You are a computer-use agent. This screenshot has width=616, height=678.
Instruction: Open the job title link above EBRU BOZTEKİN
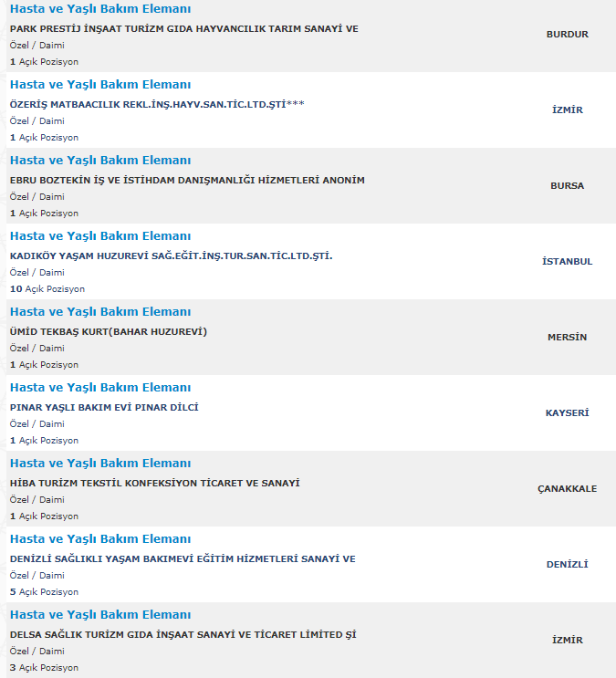(x=100, y=161)
